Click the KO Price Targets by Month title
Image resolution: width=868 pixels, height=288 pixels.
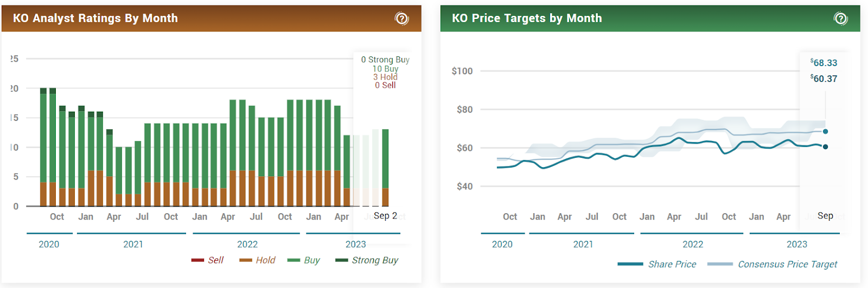527,18
